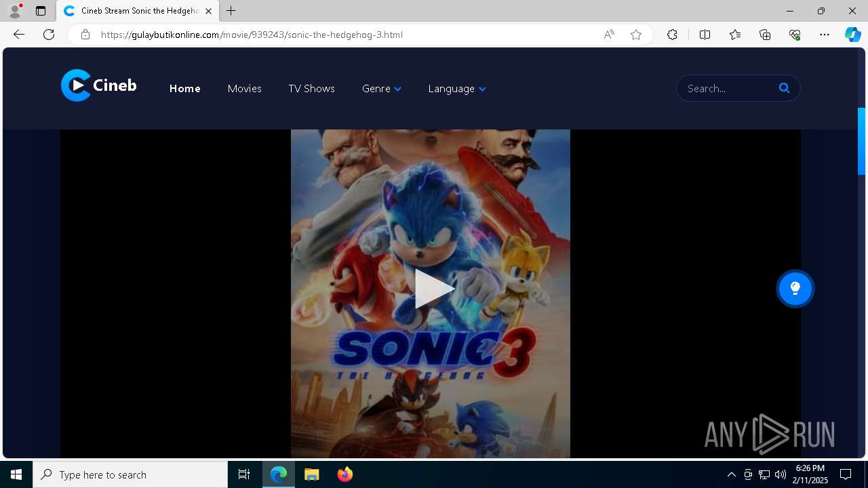Go back to previous page
868x488 pixels.
click(19, 35)
